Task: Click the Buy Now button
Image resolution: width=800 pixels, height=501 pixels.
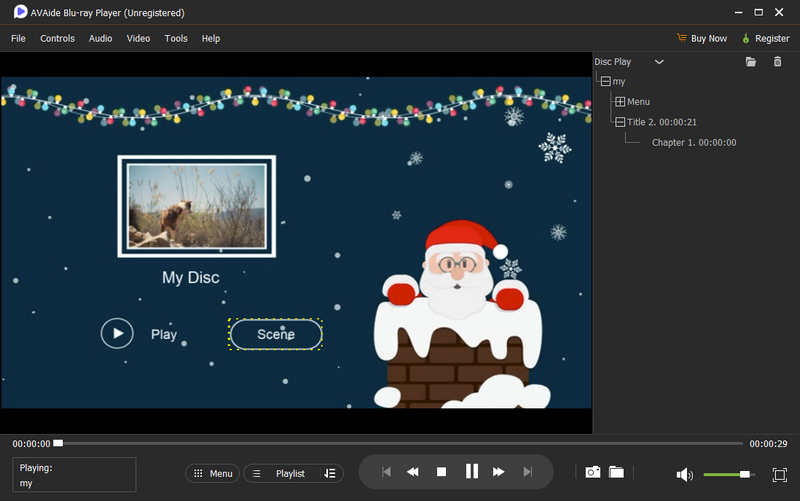Action: 702,38
